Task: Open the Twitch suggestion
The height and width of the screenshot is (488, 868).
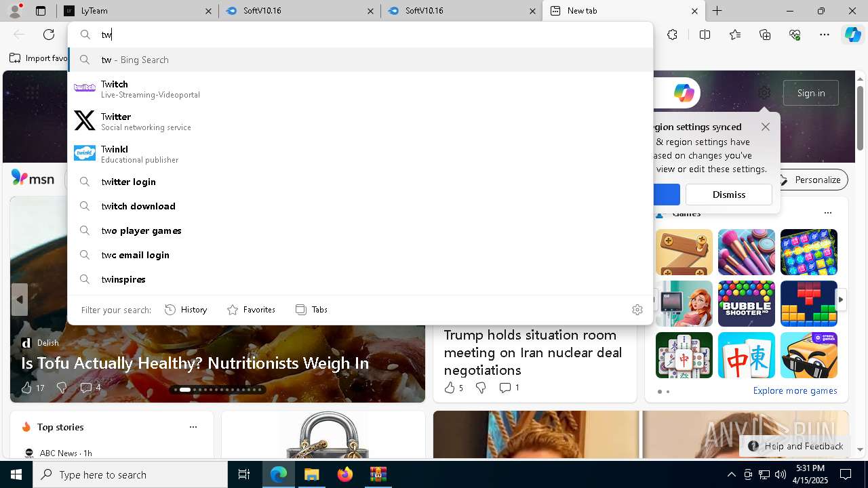Action: 360,89
